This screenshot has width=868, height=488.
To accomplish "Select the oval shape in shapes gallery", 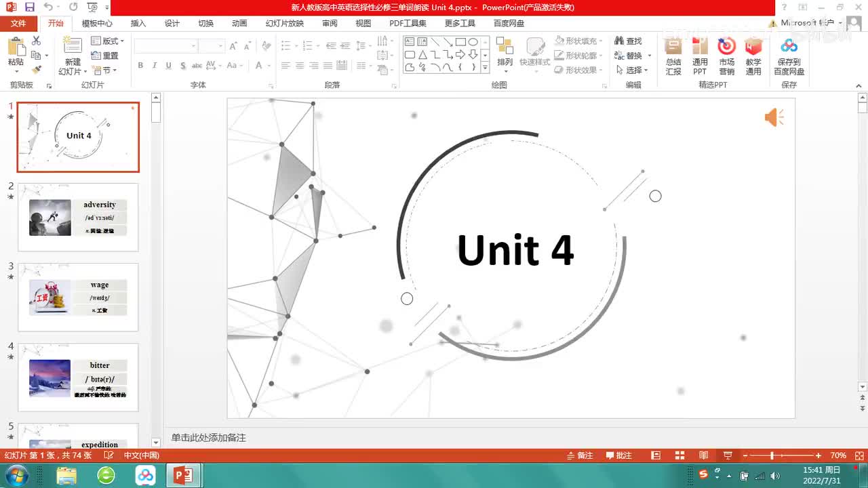I will [x=473, y=42].
